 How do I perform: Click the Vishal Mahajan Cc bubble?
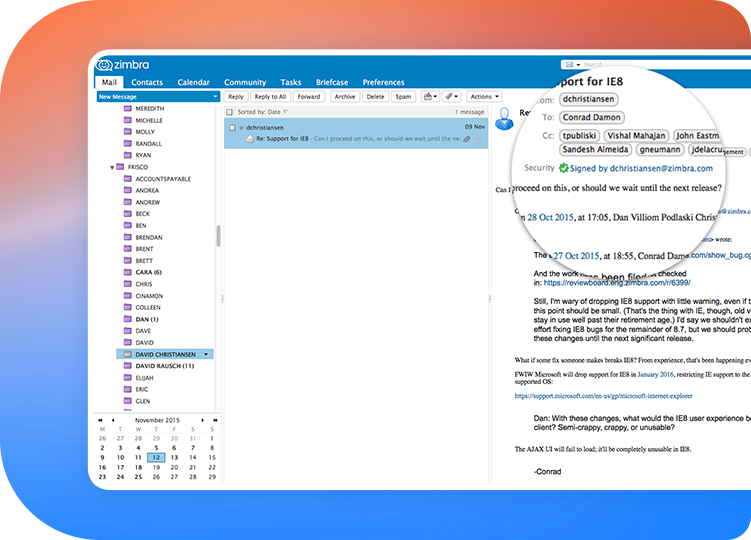(x=636, y=136)
